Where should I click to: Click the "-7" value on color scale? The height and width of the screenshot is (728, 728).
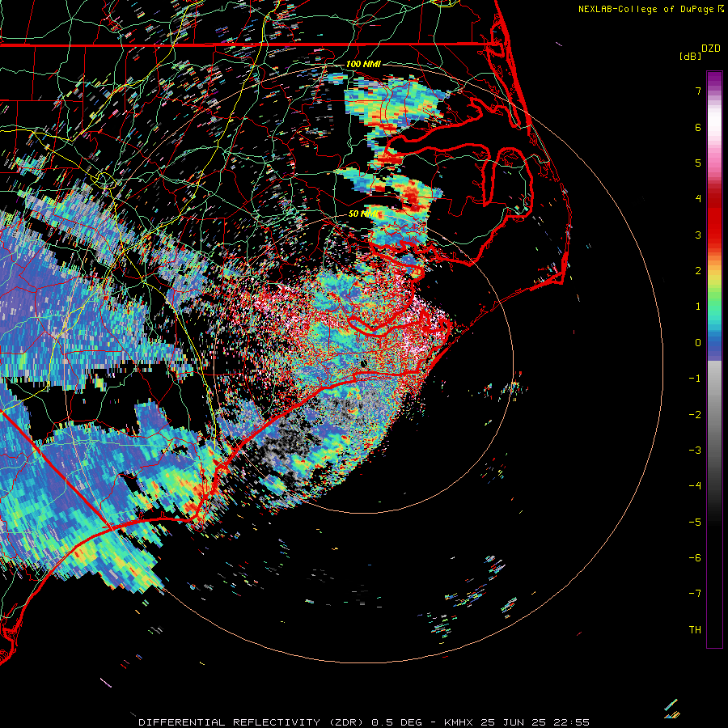695,594
